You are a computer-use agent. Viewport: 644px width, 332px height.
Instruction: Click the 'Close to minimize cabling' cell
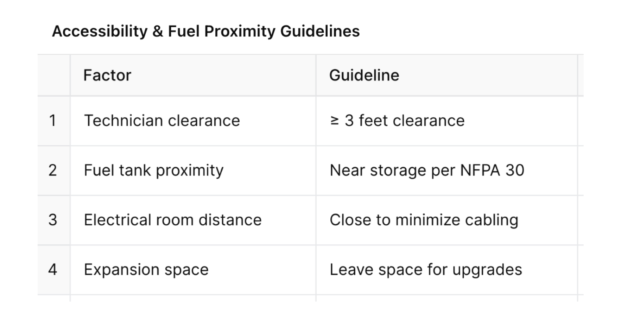tap(423, 219)
